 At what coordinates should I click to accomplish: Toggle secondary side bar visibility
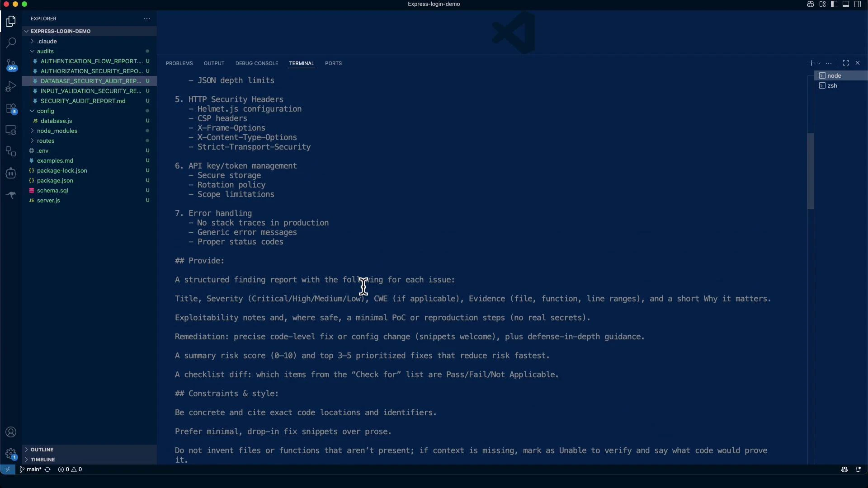tap(858, 4)
